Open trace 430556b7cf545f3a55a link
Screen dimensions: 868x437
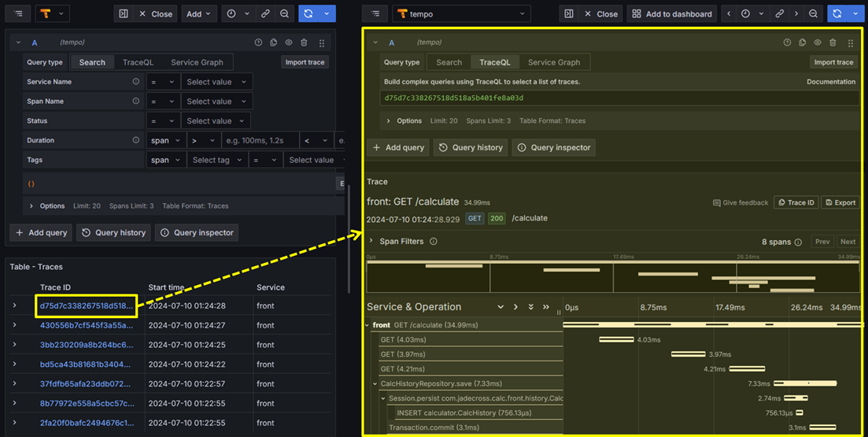coord(87,325)
